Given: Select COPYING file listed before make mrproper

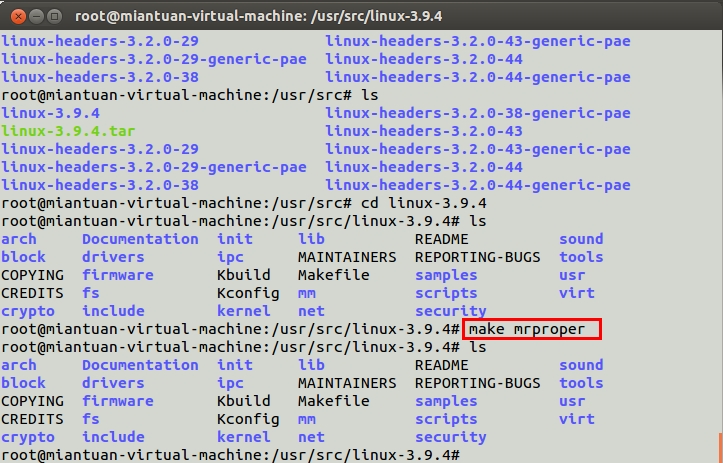Looking at the screenshot, I should coord(32,275).
